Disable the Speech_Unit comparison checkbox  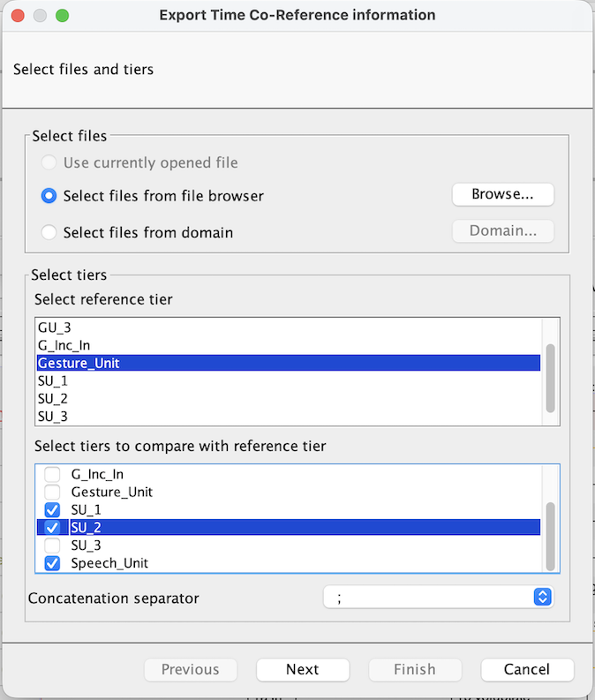point(53,563)
